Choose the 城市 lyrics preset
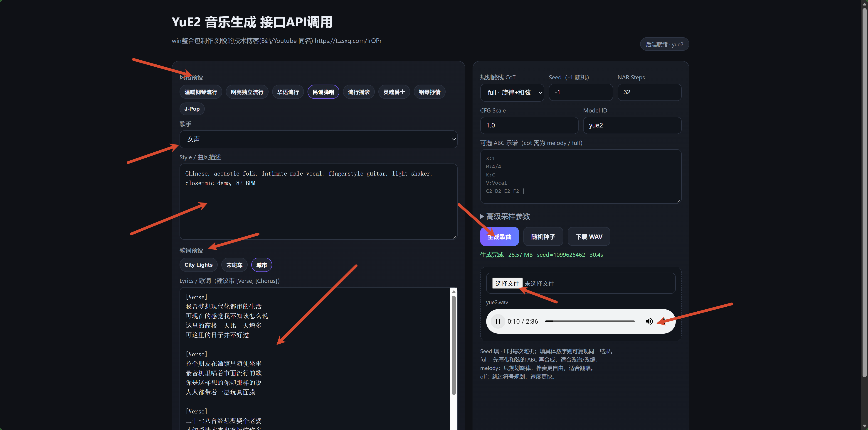 (x=261, y=265)
